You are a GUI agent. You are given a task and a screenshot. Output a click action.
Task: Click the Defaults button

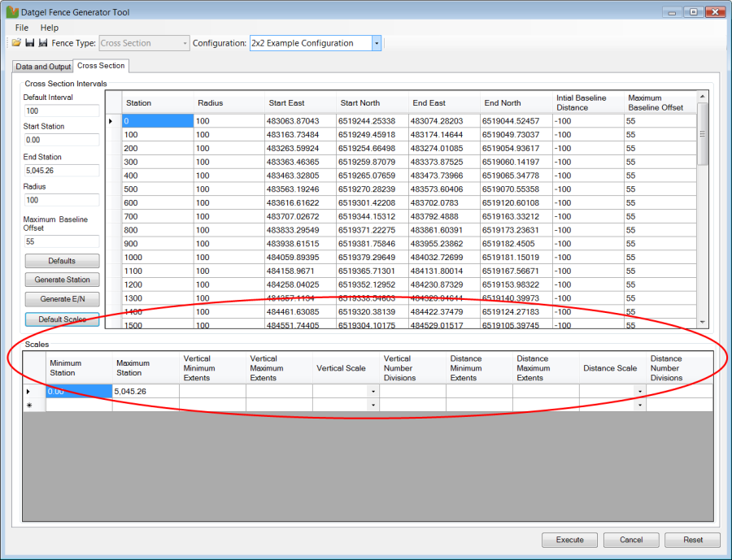coord(62,261)
